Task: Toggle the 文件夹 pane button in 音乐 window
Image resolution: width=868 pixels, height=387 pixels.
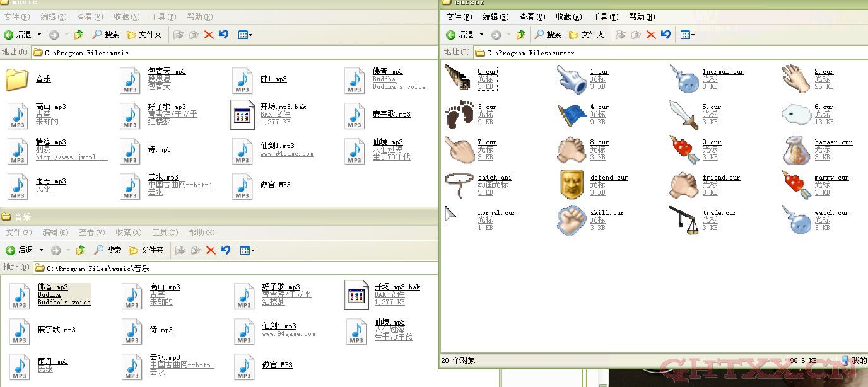Action: click(146, 250)
